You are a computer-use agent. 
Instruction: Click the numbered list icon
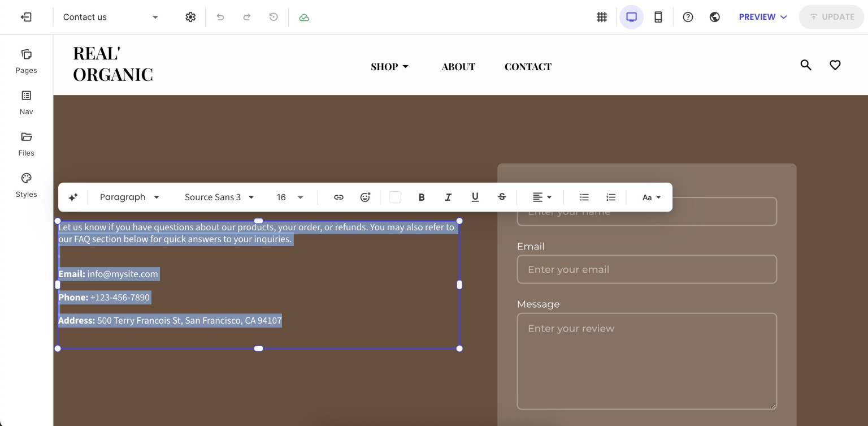pos(611,197)
